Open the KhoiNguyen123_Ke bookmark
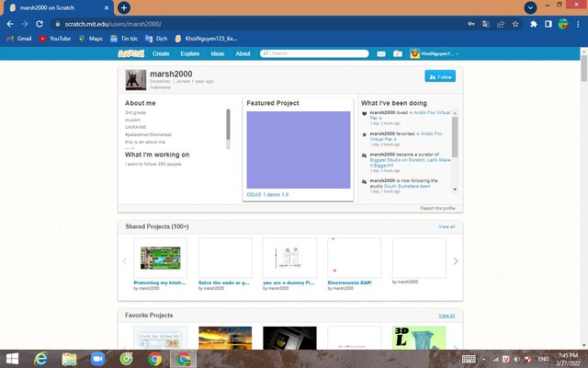Viewport: 588px width, 368px height. click(x=206, y=39)
